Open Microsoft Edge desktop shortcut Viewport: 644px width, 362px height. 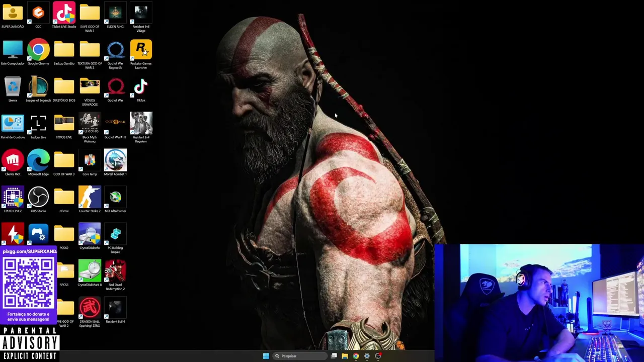pyautogui.click(x=38, y=163)
